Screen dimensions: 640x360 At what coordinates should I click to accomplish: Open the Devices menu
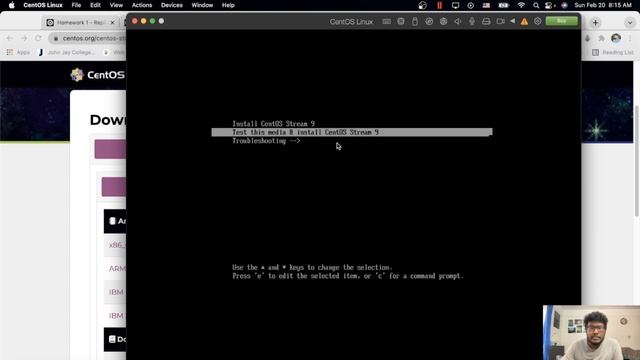[x=171, y=5]
